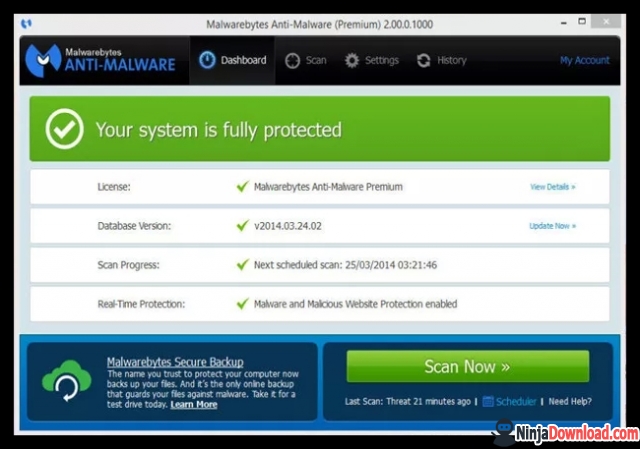Open Malwarebytes Secure Backup heading link

(175, 362)
